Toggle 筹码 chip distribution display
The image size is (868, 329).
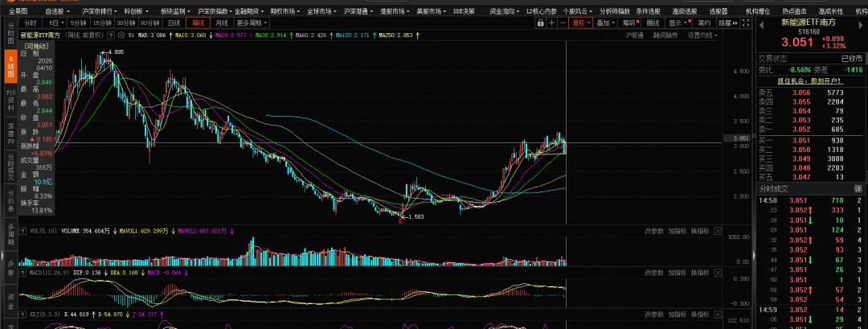(x=630, y=23)
